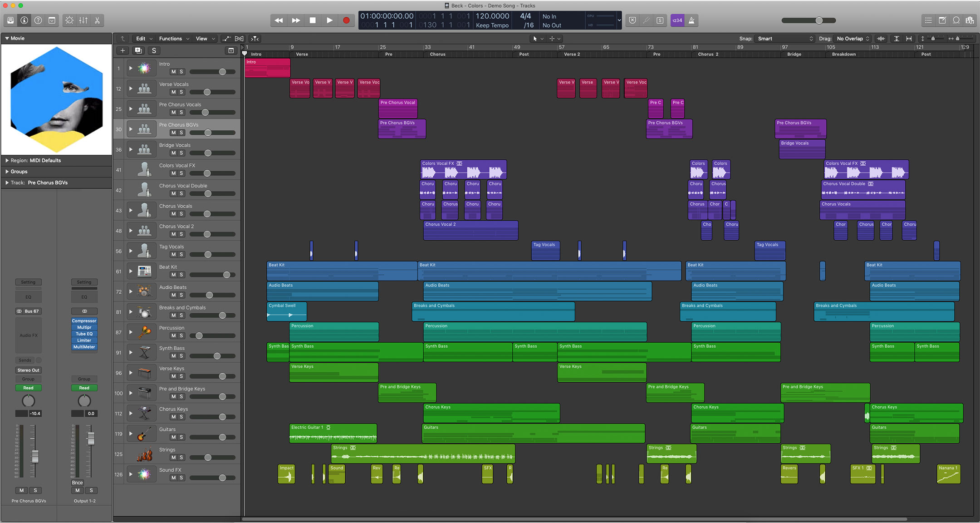Expand the Verse Vocals track stack
The image size is (980, 523).
[131, 89]
